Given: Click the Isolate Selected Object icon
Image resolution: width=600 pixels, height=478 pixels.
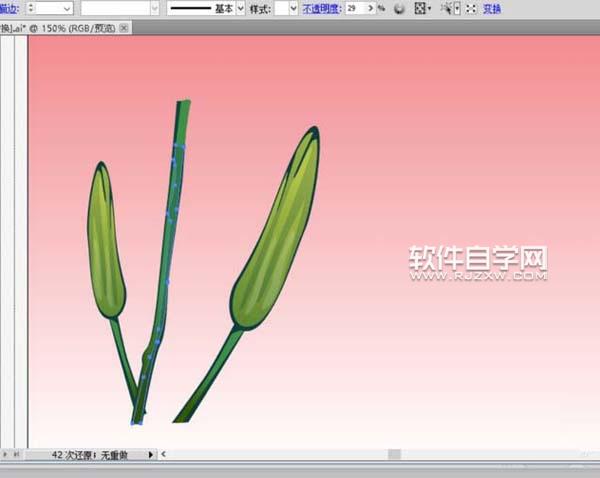Looking at the screenshot, I should click(x=471, y=9).
